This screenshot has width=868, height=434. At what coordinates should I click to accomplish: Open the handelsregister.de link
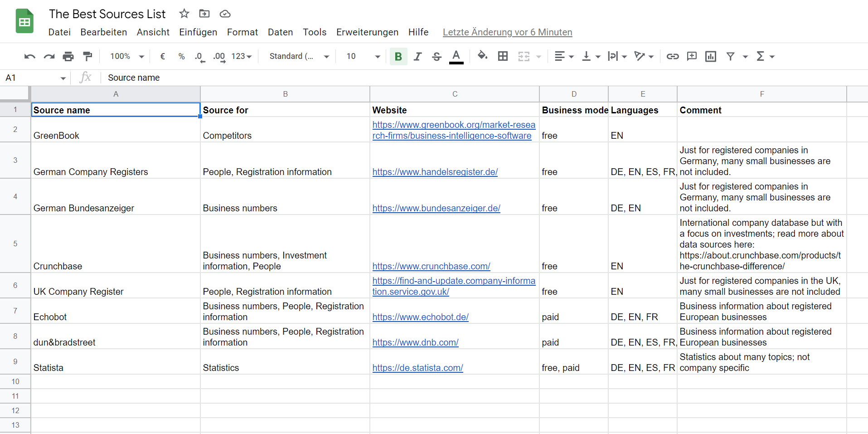point(435,172)
